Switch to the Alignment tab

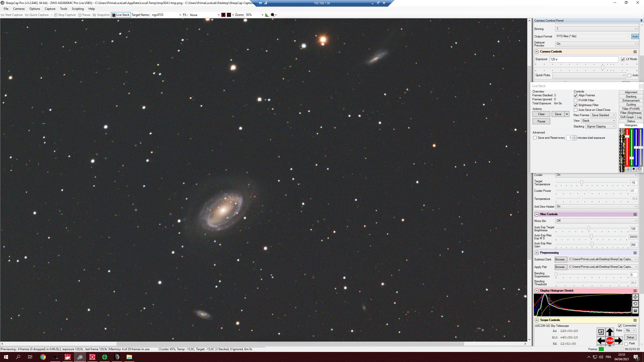pyautogui.click(x=631, y=93)
